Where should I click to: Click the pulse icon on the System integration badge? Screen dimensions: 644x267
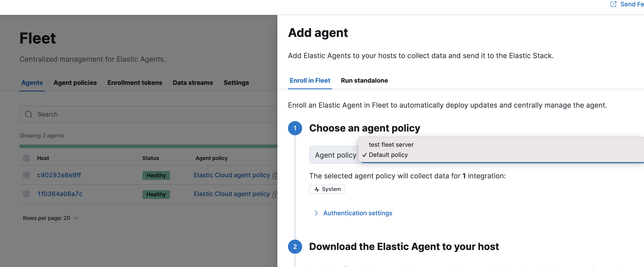(x=316, y=189)
